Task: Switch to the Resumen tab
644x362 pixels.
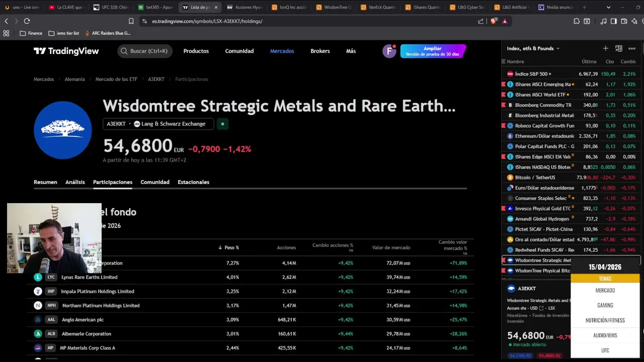Action: 45,182
